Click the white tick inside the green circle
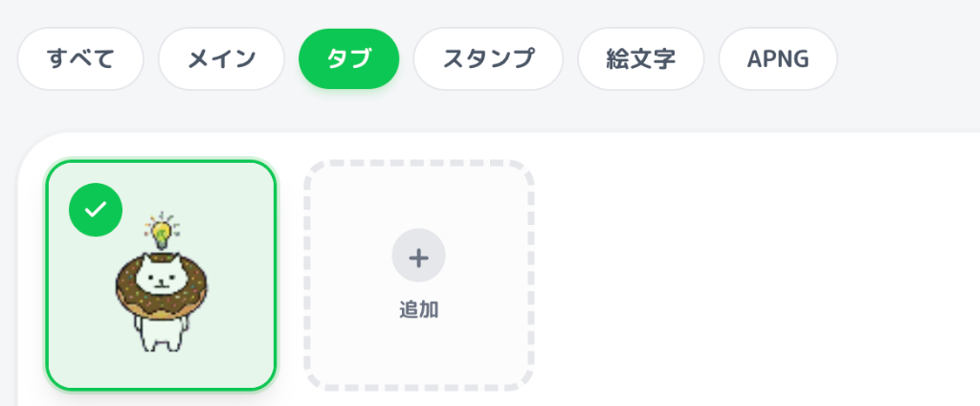This screenshot has height=406, width=980. point(96,210)
